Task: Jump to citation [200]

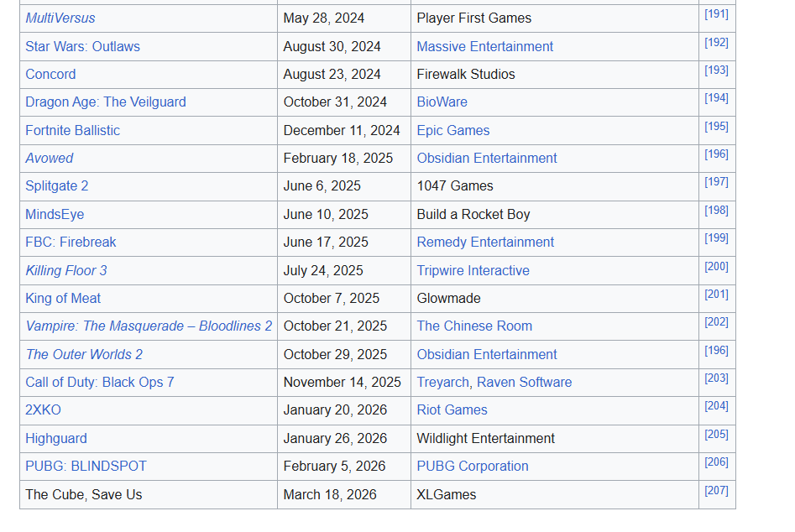Action: point(716,267)
